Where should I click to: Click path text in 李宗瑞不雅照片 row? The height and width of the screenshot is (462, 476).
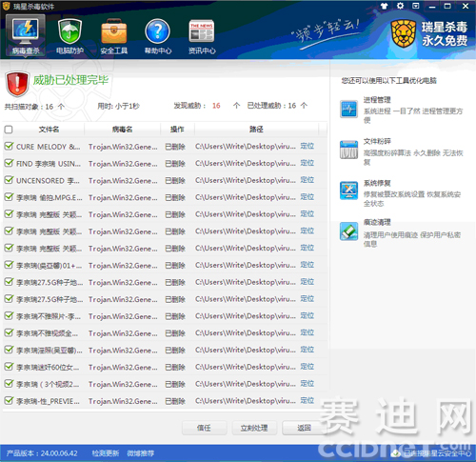coord(246,316)
